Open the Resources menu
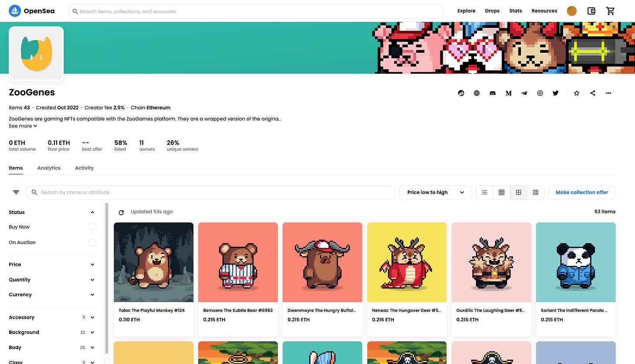The width and height of the screenshot is (635, 364). coord(544,11)
